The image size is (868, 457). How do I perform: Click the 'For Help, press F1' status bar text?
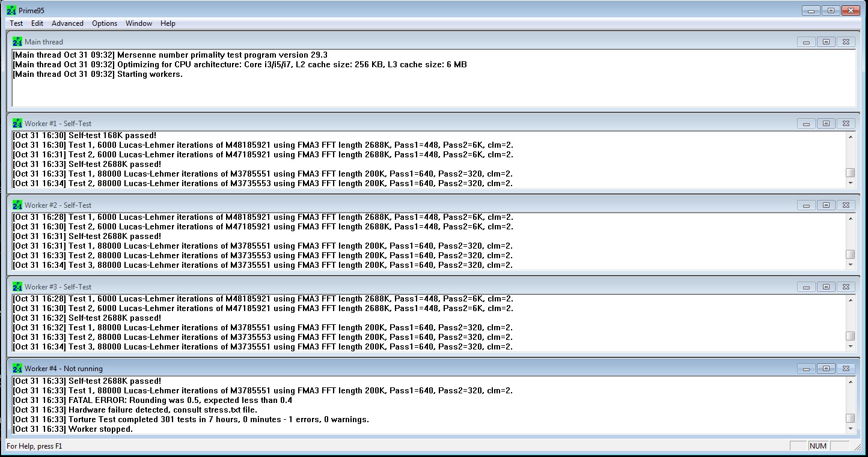tap(34, 446)
